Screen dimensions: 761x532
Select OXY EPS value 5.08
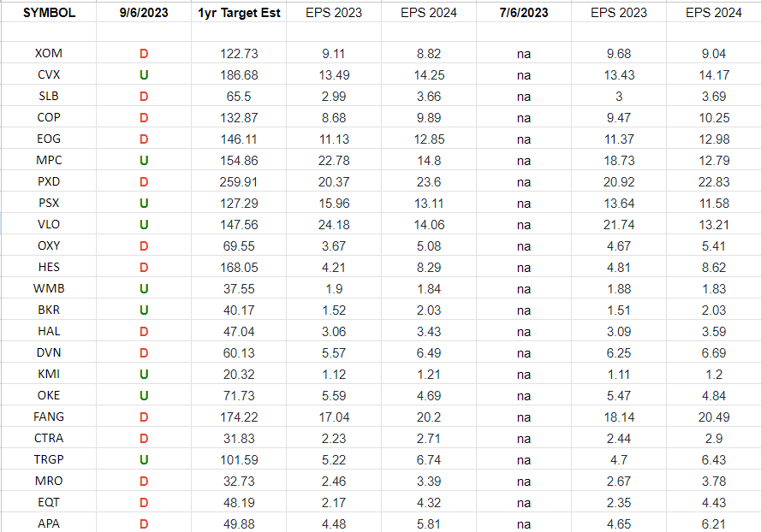(x=429, y=245)
